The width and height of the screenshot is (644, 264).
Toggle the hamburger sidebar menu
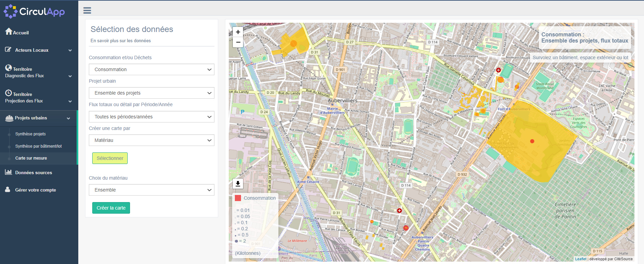tap(87, 11)
